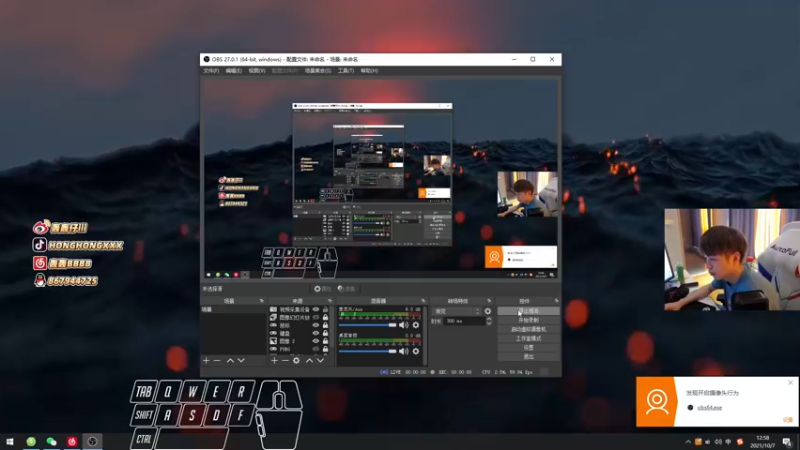Select the 场景 entry in the scenes list
Screen dimensions: 800x450
[233, 310]
